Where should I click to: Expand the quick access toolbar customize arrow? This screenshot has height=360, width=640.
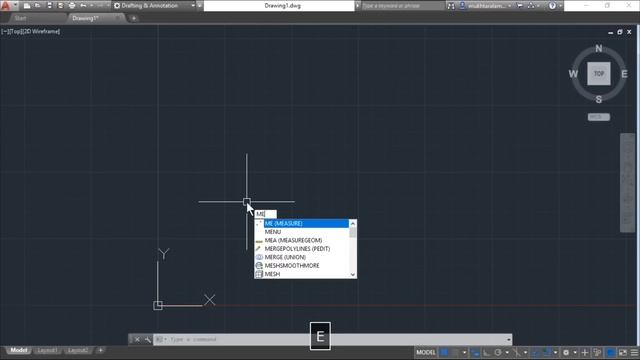point(199,6)
